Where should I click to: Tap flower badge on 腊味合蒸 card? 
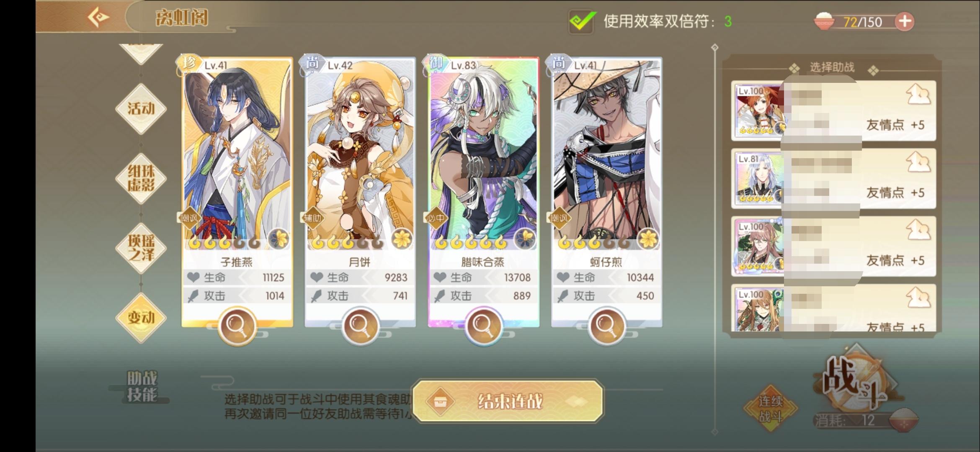[525, 239]
